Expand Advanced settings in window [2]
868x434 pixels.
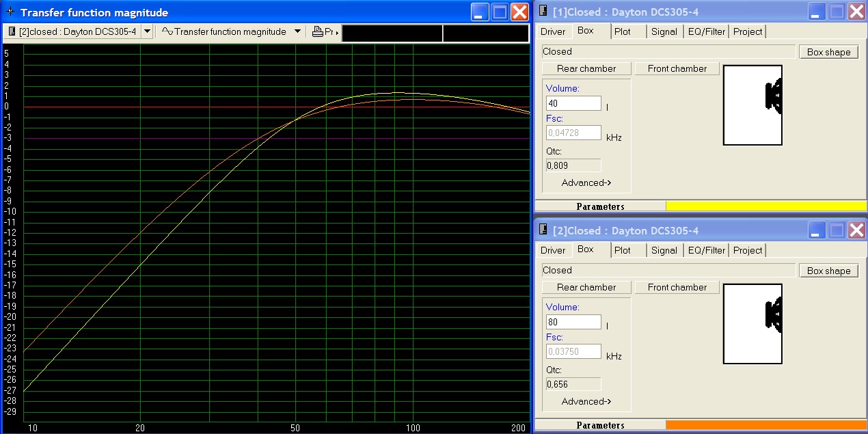click(x=586, y=401)
